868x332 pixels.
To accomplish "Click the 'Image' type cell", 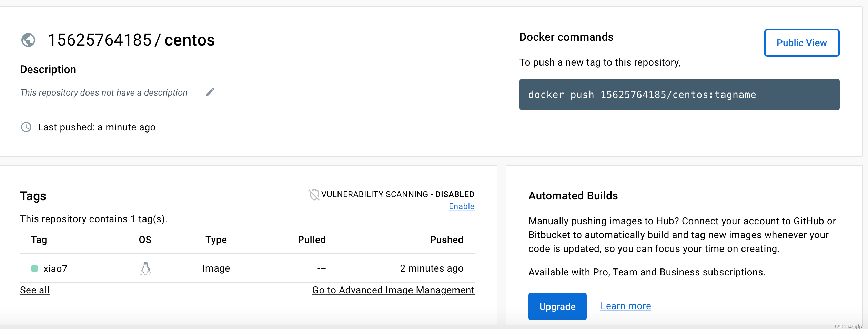I will coord(216,268).
